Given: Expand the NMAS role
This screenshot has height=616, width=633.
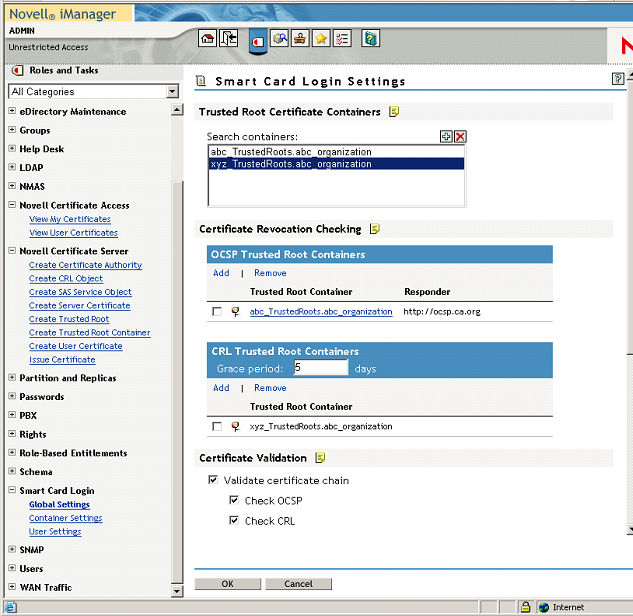Looking at the screenshot, I should 13,186.
